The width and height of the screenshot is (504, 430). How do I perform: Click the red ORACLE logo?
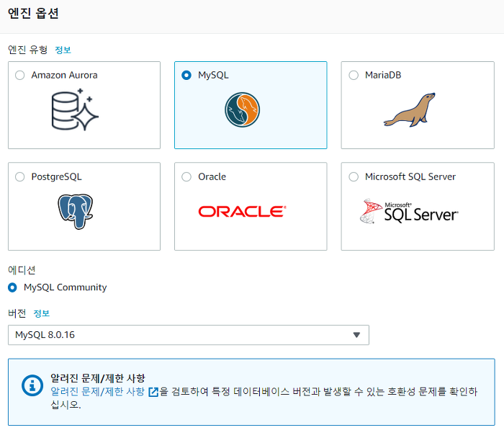tap(243, 212)
